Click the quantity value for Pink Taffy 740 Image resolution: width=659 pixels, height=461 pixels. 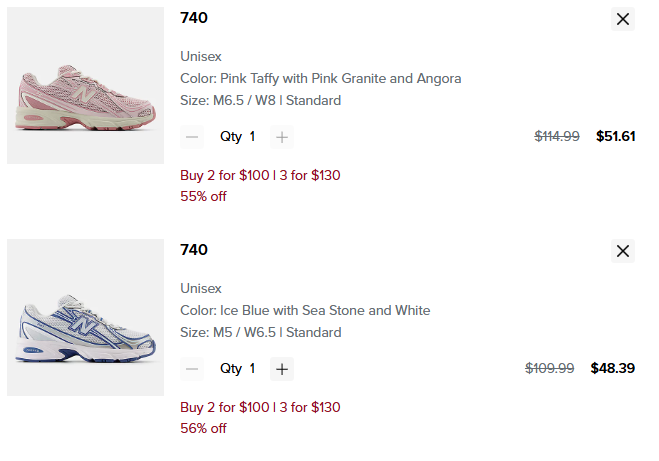tap(252, 137)
